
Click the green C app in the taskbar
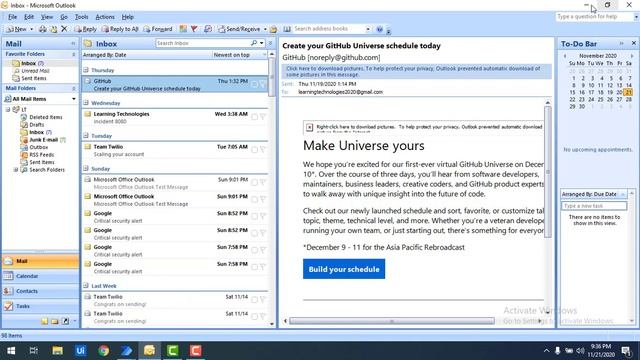click(173, 351)
